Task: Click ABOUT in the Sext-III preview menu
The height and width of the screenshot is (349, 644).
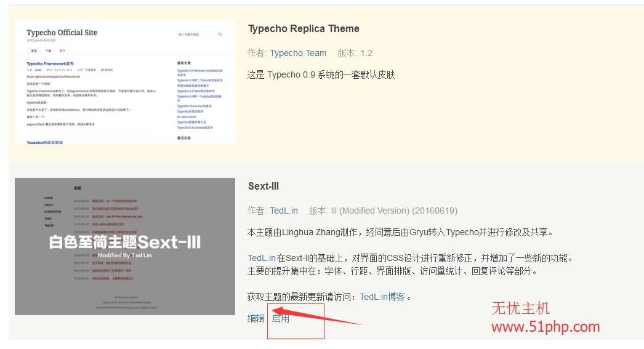Action: (49, 205)
